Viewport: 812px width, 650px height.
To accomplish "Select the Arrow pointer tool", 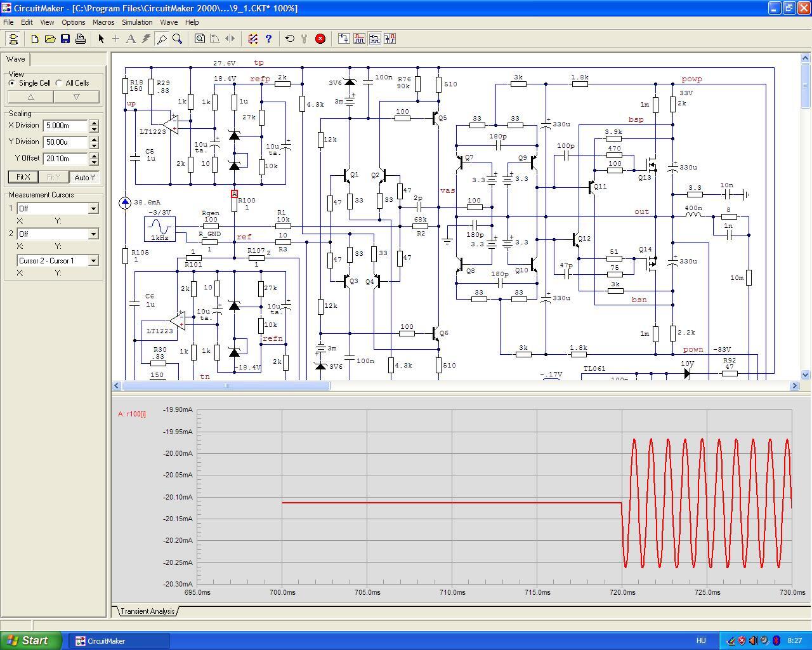I will (101, 39).
